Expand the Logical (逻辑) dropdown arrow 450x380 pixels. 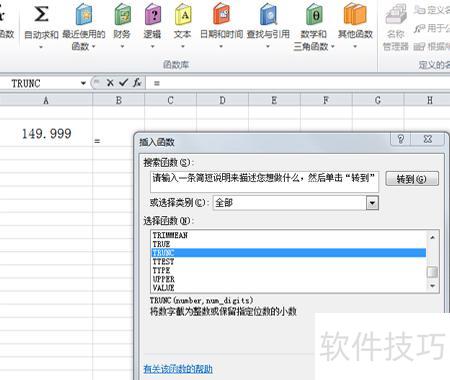152,47
